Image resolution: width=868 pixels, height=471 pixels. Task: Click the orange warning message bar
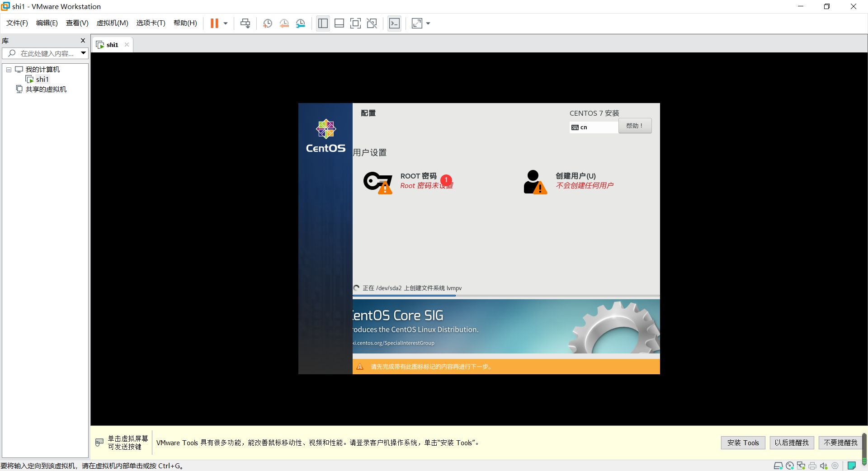506,367
